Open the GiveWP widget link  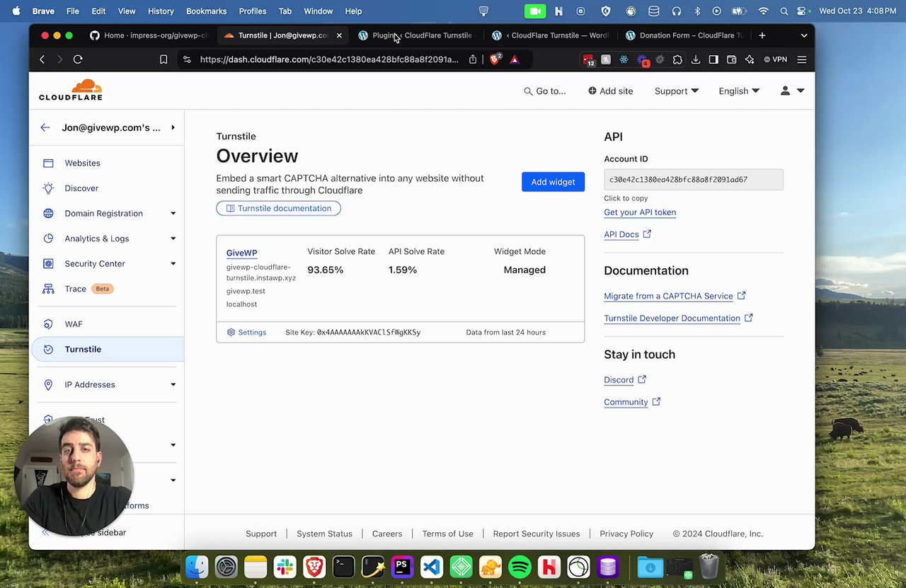point(241,253)
